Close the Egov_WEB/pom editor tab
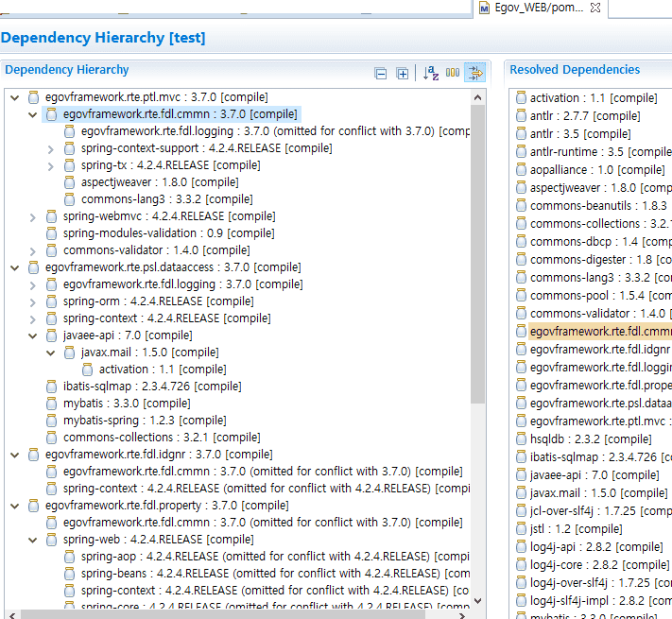672x619 pixels. tap(595, 8)
